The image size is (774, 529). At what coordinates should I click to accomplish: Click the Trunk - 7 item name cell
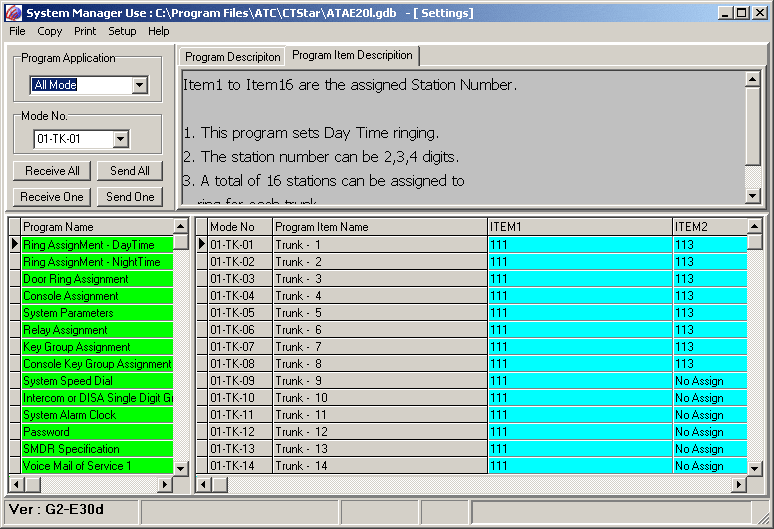[x=380, y=347]
